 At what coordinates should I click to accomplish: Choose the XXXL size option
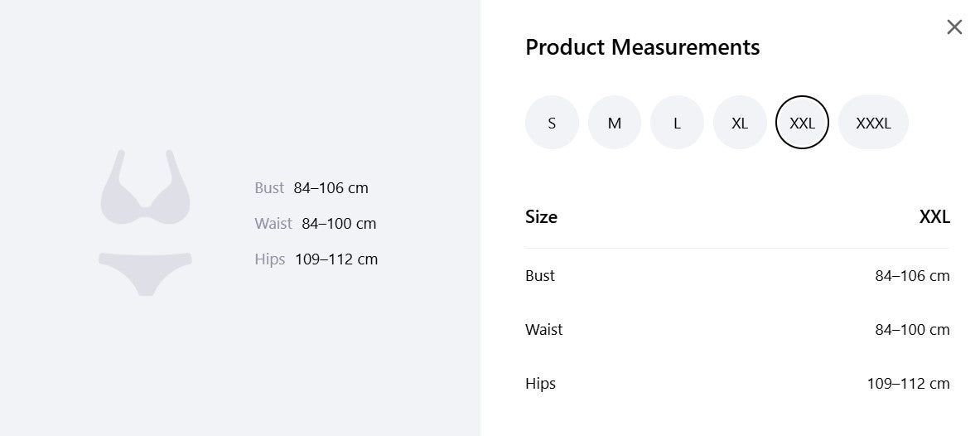coord(873,123)
